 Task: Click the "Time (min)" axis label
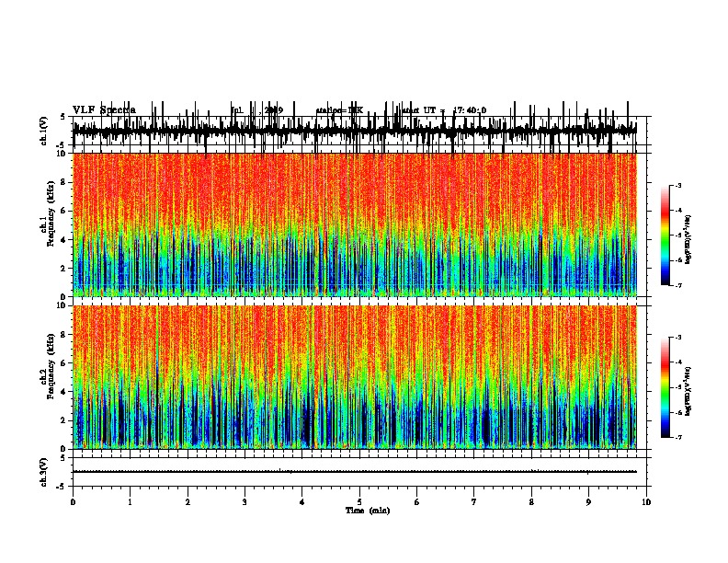368,511
